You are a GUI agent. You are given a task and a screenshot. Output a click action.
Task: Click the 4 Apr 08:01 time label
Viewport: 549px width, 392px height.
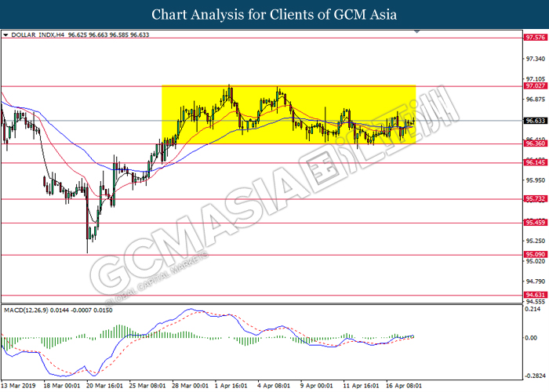274,386
